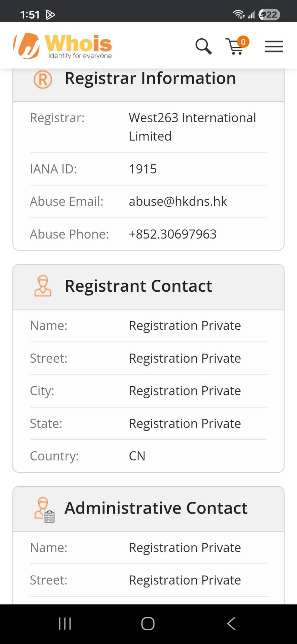Tap the battery indicator in status bar
Screen dimensions: 297x644
[269, 14]
